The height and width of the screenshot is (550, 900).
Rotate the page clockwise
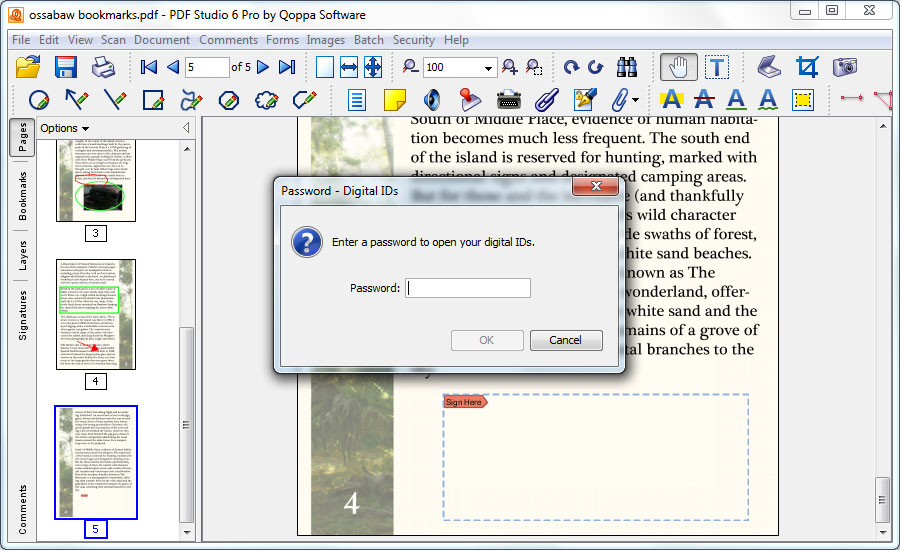pos(571,67)
